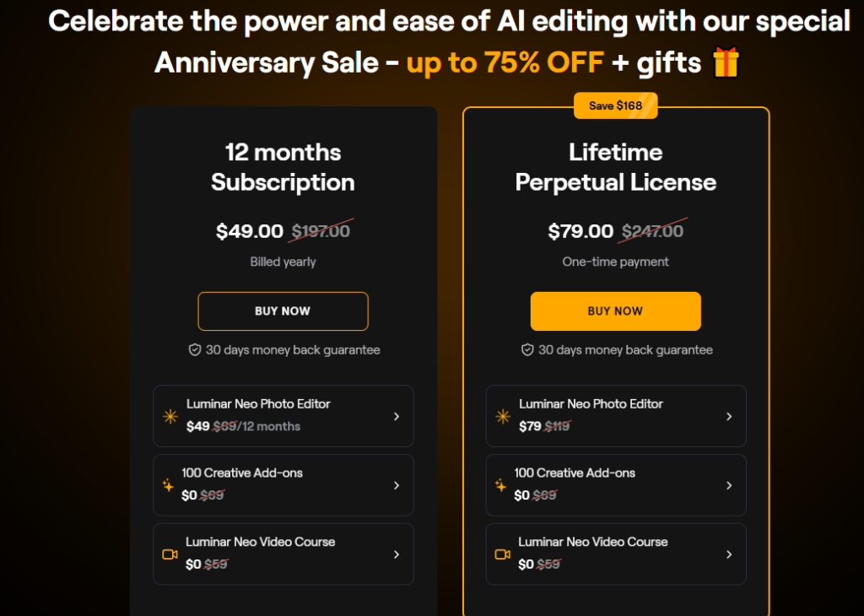The width and height of the screenshot is (864, 616).
Task: Expand subscription Luminar Neo Video Course chevron
Action: click(397, 554)
